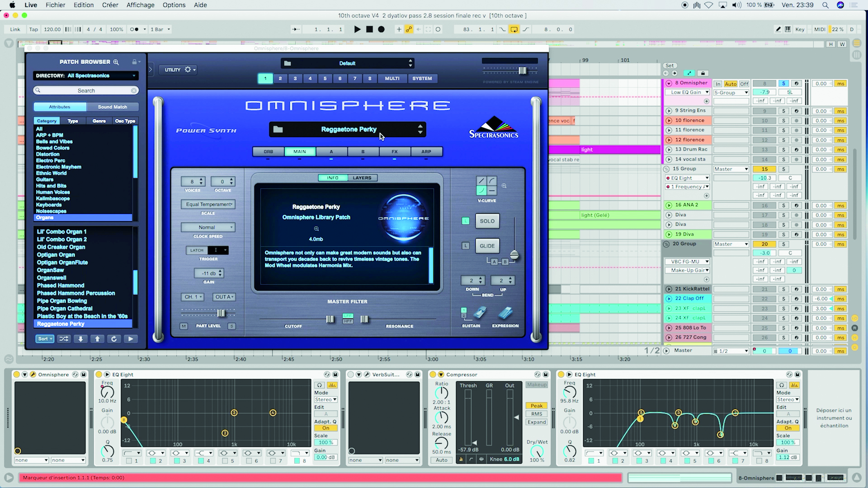Toggle the Draw Mode pencil icon
This screenshot has width=868, height=488.
(778, 29)
